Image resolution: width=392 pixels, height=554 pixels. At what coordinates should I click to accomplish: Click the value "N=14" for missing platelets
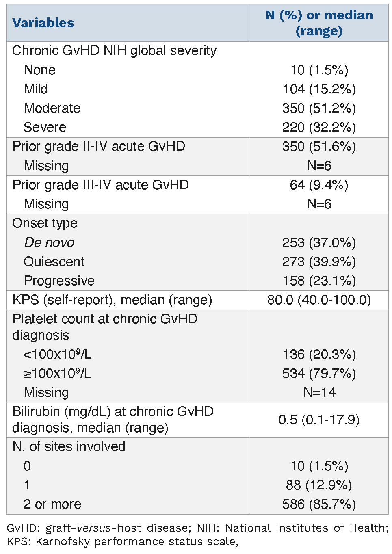[319, 392]
